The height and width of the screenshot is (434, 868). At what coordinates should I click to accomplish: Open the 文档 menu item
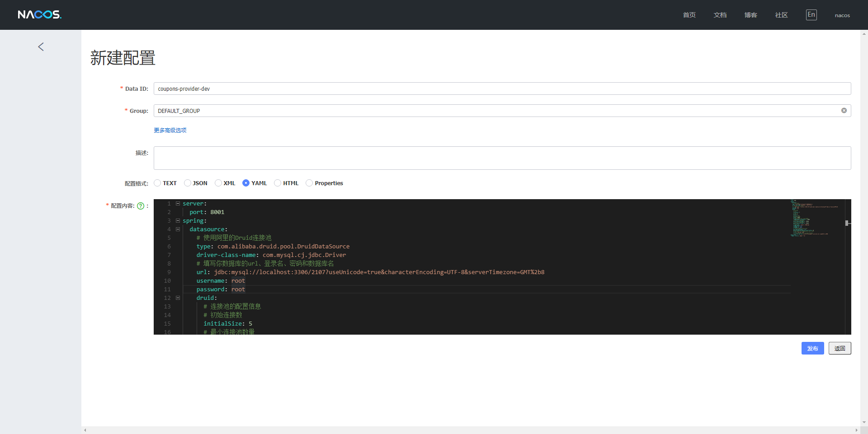(x=720, y=15)
